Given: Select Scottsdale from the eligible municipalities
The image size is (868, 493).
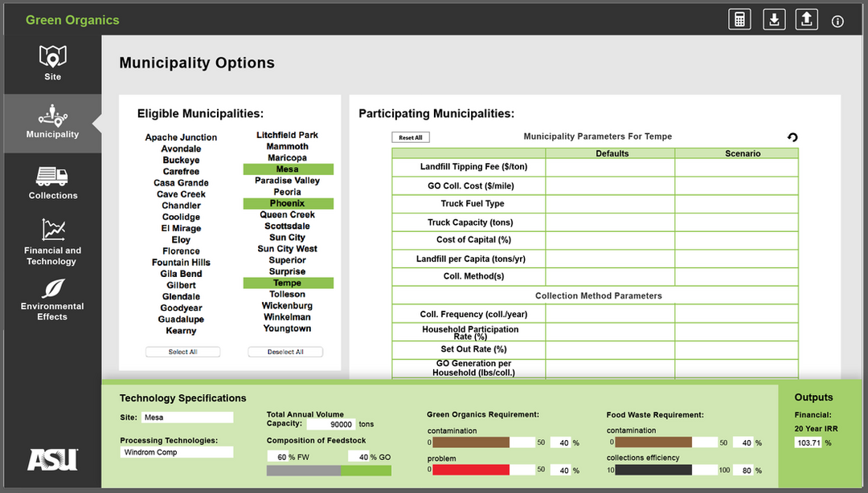Looking at the screenshot, I should click(288, 226).
